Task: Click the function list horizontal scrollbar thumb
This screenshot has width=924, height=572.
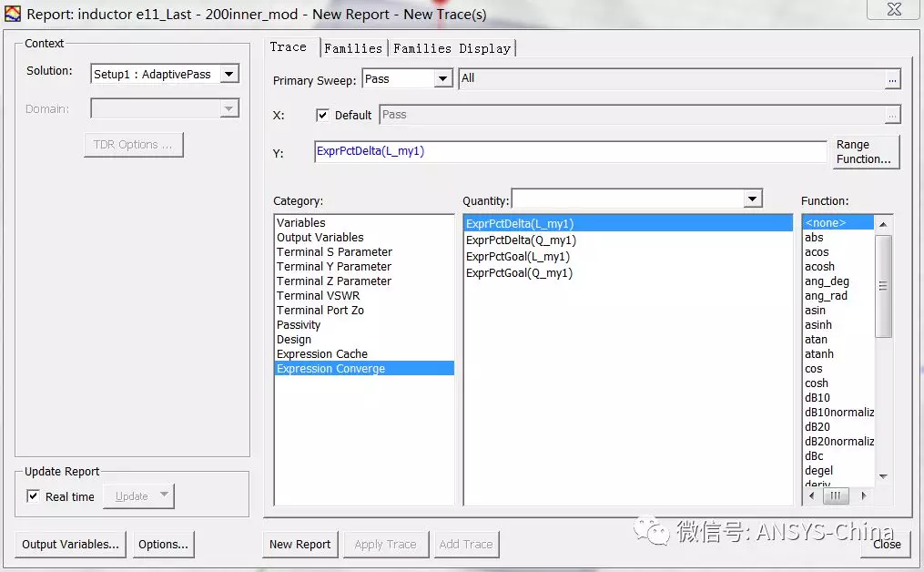Action: click(x=836, y=495)
